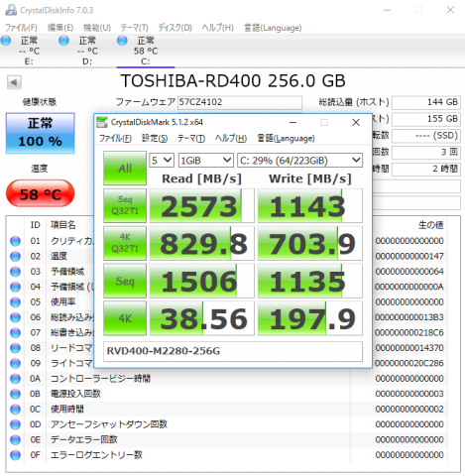Click the 4K read result bar 38.56
This screenshot has width=465, height=476.
tap(201, 318)
